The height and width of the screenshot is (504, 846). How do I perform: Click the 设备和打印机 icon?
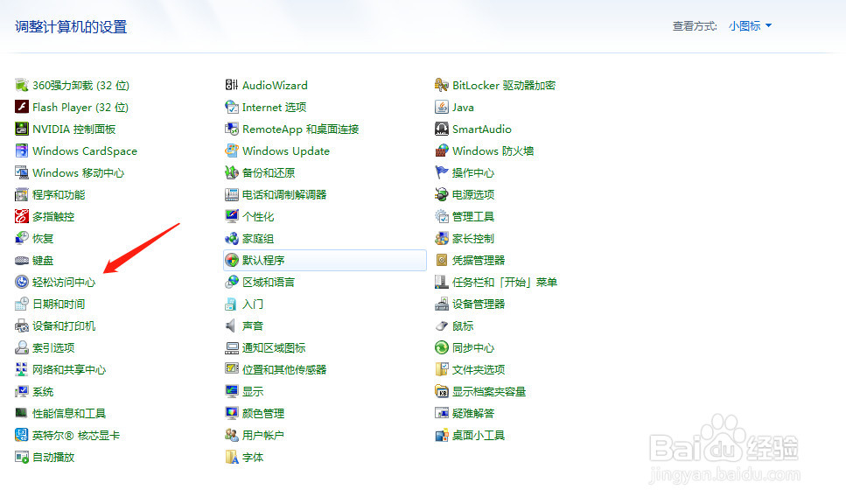[22, 325]
